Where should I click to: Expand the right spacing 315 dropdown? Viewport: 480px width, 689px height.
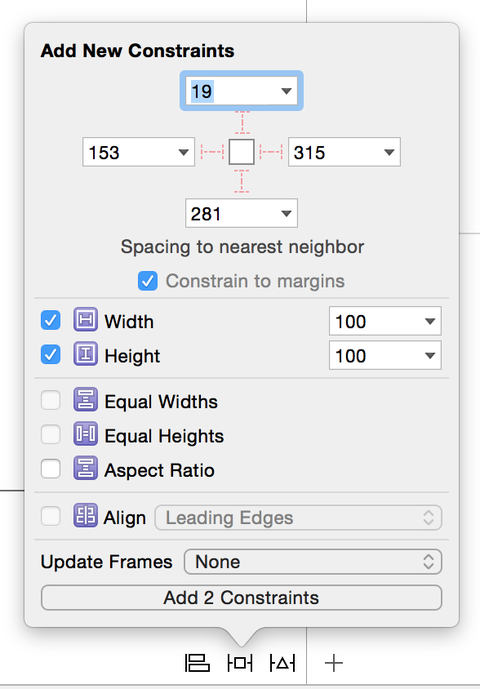(389, 152)
